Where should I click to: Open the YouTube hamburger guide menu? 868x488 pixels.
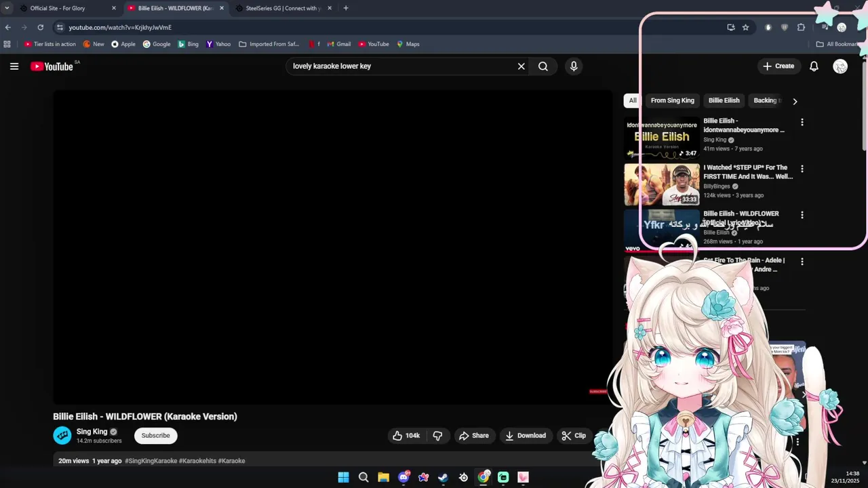point(14,66)
